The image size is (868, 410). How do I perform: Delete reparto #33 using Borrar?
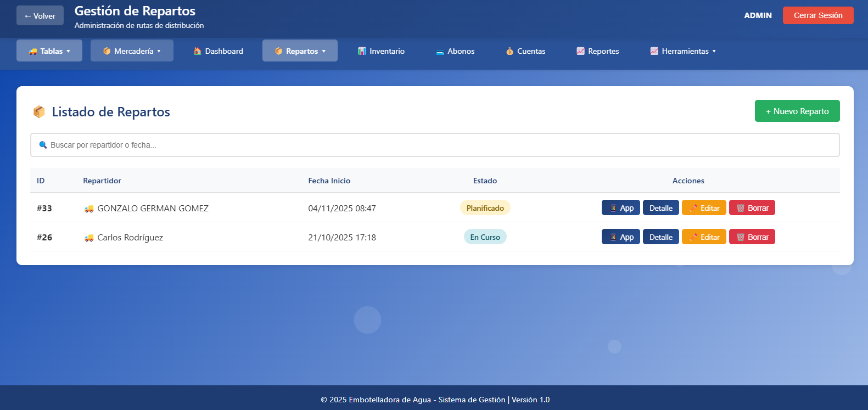coord(752,208)
